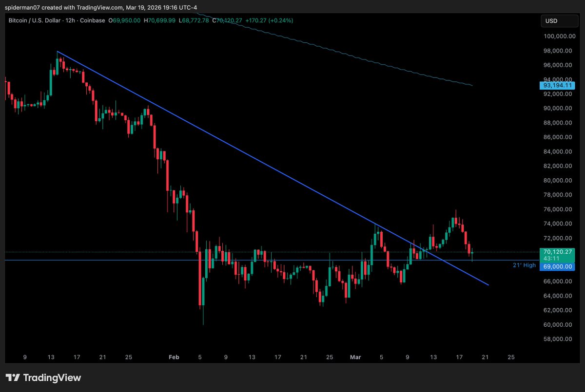Click the 78,000.00 price axis label

click(x=558, y=195)
